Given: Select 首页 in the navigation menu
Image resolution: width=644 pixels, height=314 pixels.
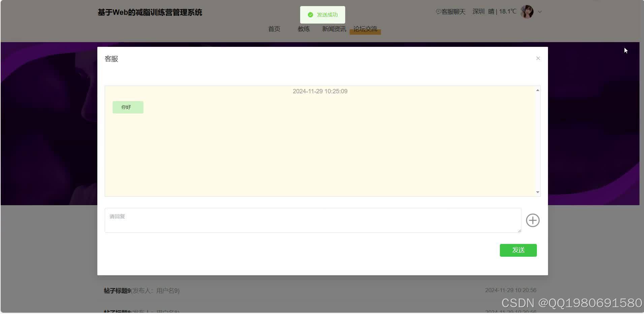Looking at the screenshot, I should [x=274, y=29].
